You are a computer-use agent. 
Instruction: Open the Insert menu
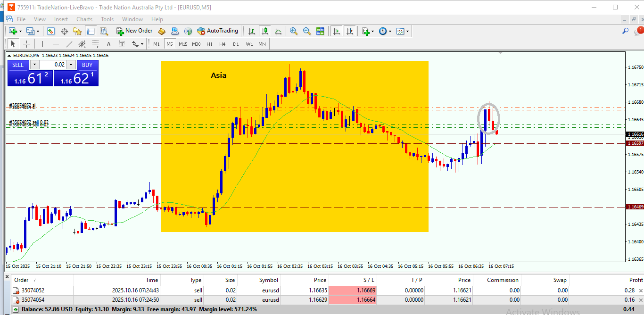pyautogui.click(x=61, y=19)
